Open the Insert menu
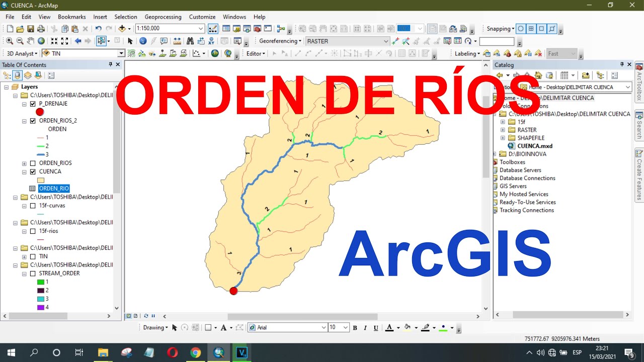Image resolution: width=644 pixels, height=362 pixels. [100, 17]
